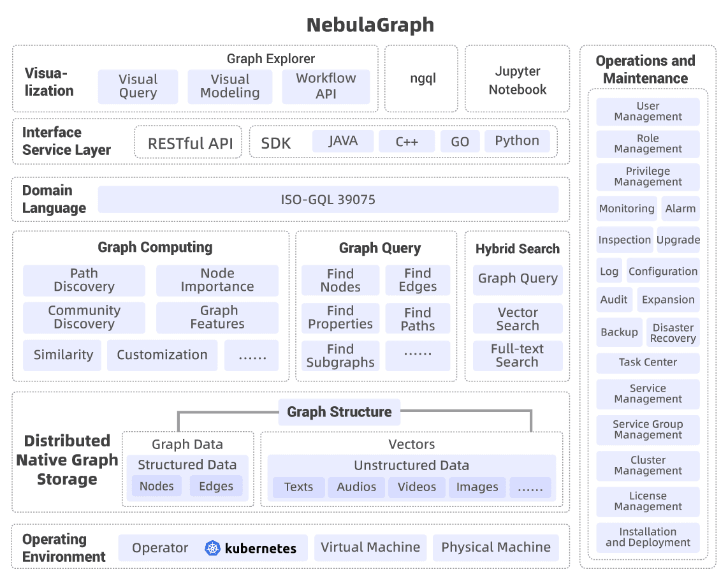Select the GO SDK box
This screenshot has width=728, height=581.
click(460, 141)
